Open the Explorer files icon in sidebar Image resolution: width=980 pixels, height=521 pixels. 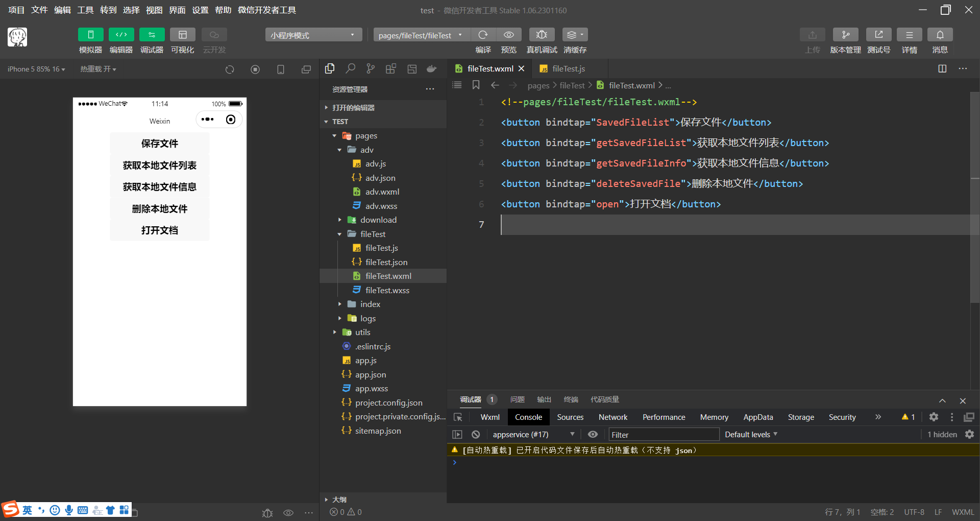[330, 68]
